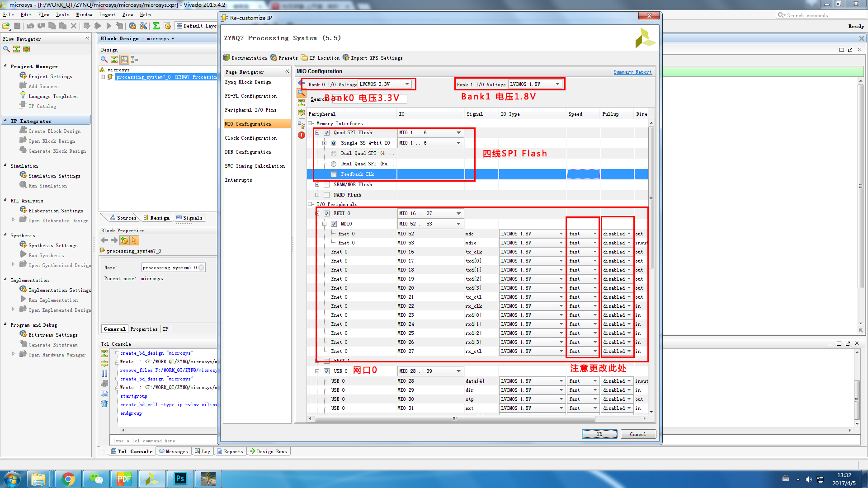This screenshot has height=488, width=868.
Task: Open Photoshop from the Windows taskbar
Action: pos(180,479)
